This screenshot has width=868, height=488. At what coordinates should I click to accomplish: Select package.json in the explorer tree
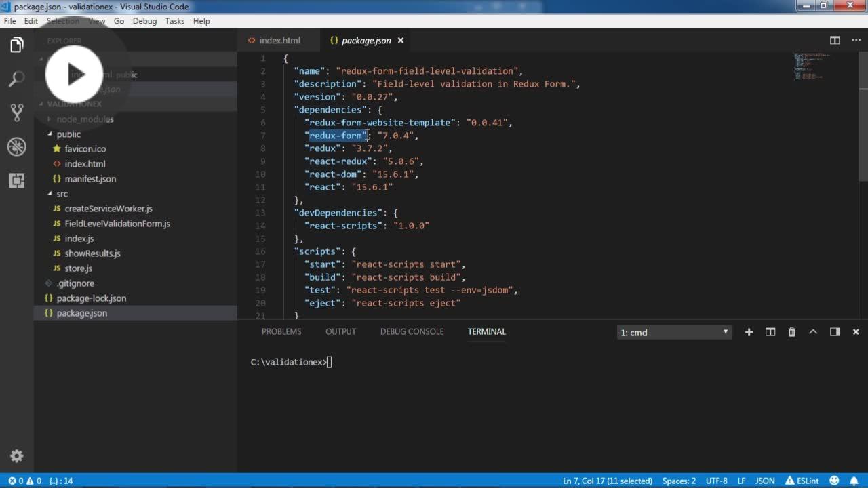tap(82, 313)
